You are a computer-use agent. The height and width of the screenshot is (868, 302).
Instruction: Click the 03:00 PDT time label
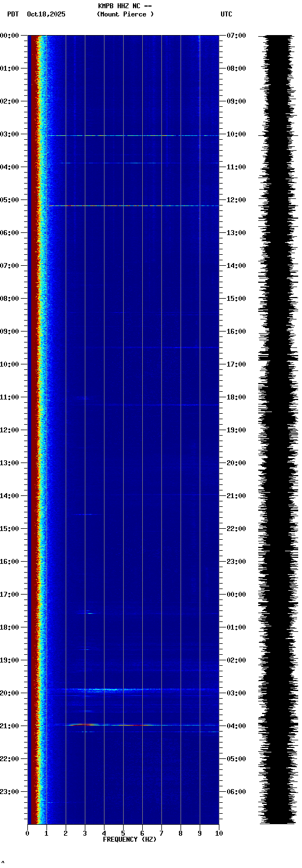click(x=9, y=134)
